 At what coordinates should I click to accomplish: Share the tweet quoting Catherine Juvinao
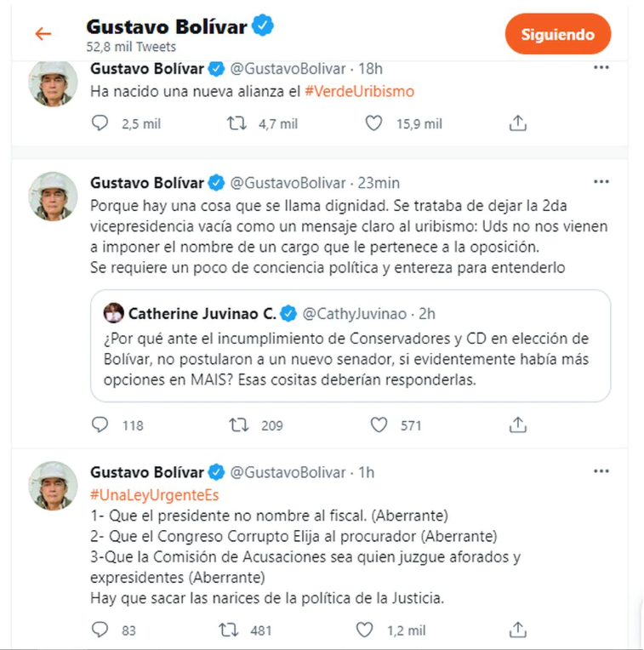pos(517,425)
